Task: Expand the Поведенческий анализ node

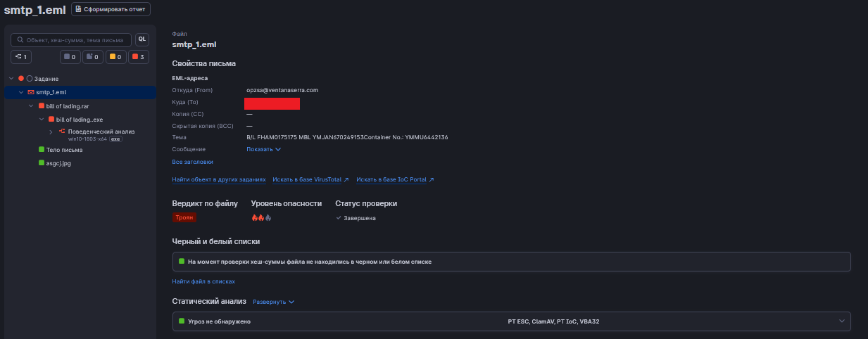Action: tap(51, 132)
